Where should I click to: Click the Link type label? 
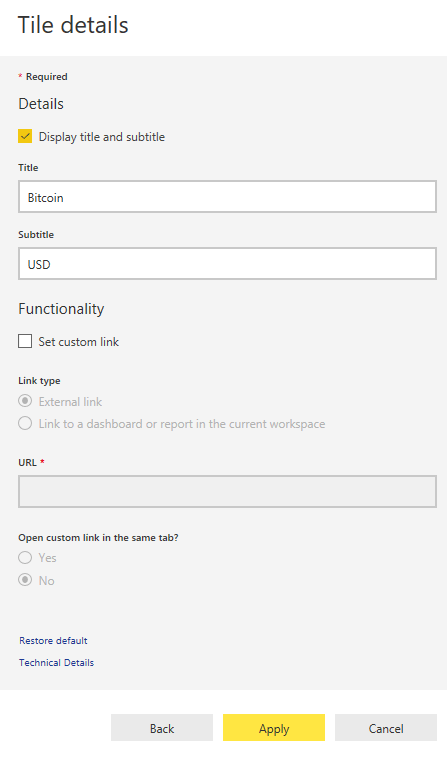point(39,381)
